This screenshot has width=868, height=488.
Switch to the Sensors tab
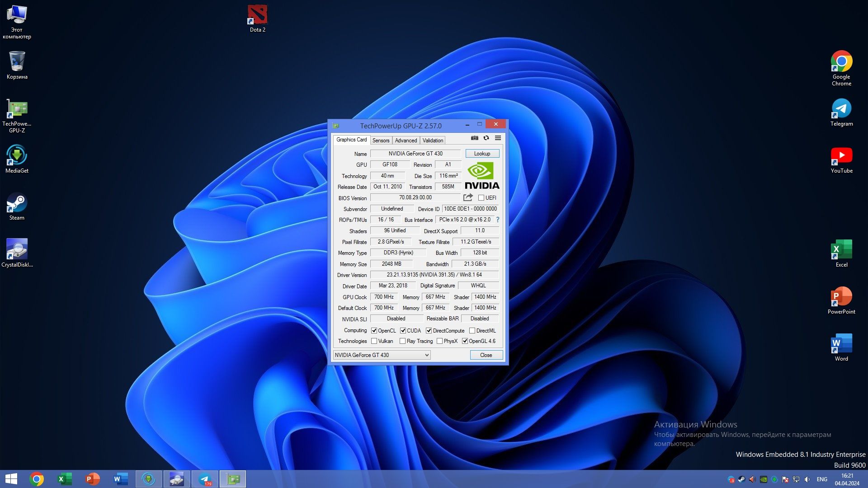[x=381, y=140]
